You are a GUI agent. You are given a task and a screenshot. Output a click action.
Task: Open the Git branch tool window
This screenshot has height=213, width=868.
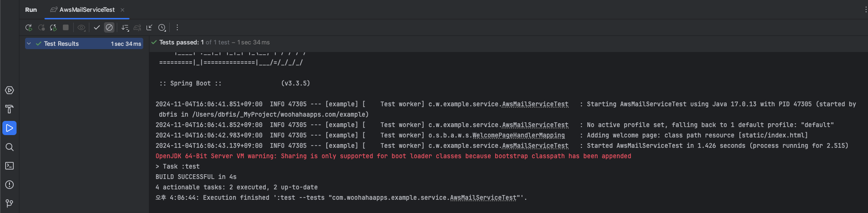tap(9, 204)
